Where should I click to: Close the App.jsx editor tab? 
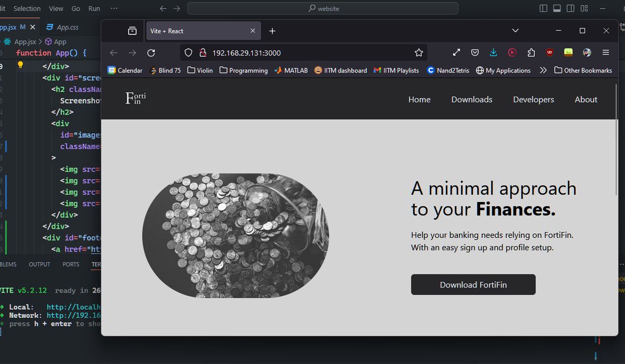tap(33, 27)
